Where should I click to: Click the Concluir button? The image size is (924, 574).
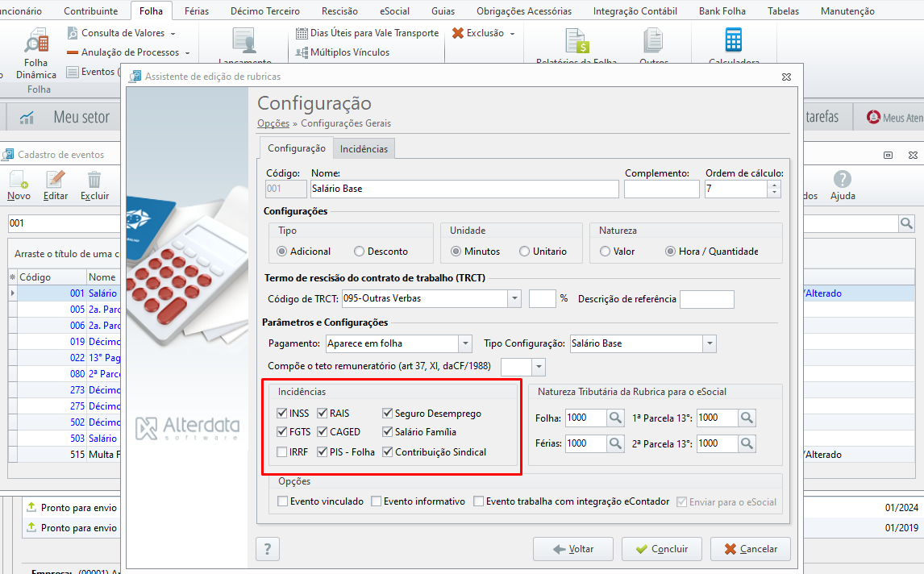(x=662, y=549)
